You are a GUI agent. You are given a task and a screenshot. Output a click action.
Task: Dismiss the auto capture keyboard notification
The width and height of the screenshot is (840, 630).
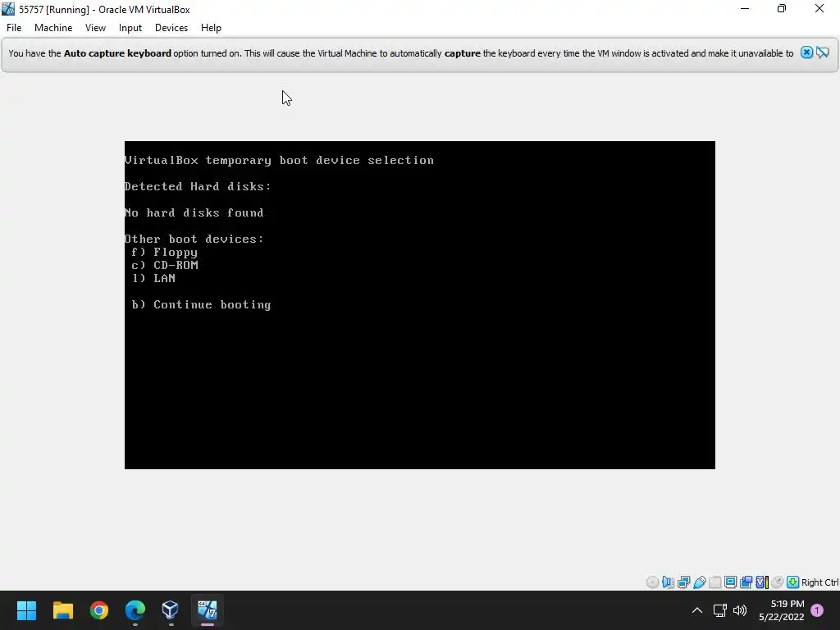tap(806, 52)
